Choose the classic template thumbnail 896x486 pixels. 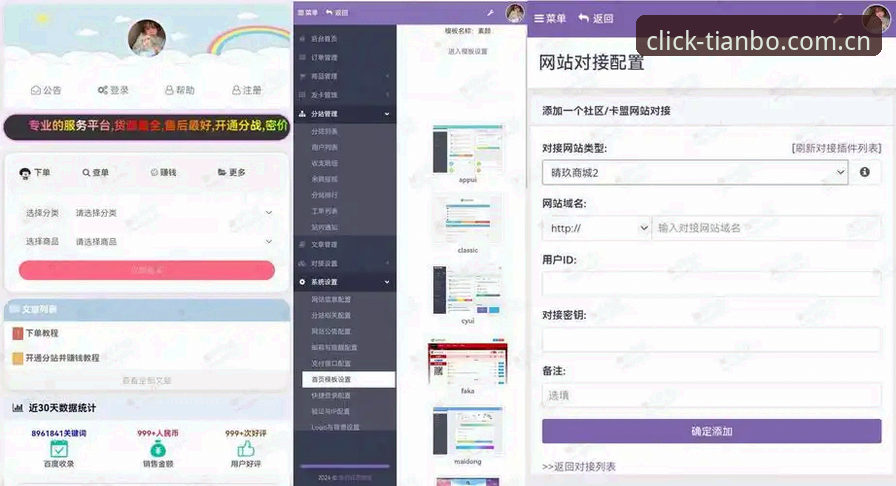(467, 220)
